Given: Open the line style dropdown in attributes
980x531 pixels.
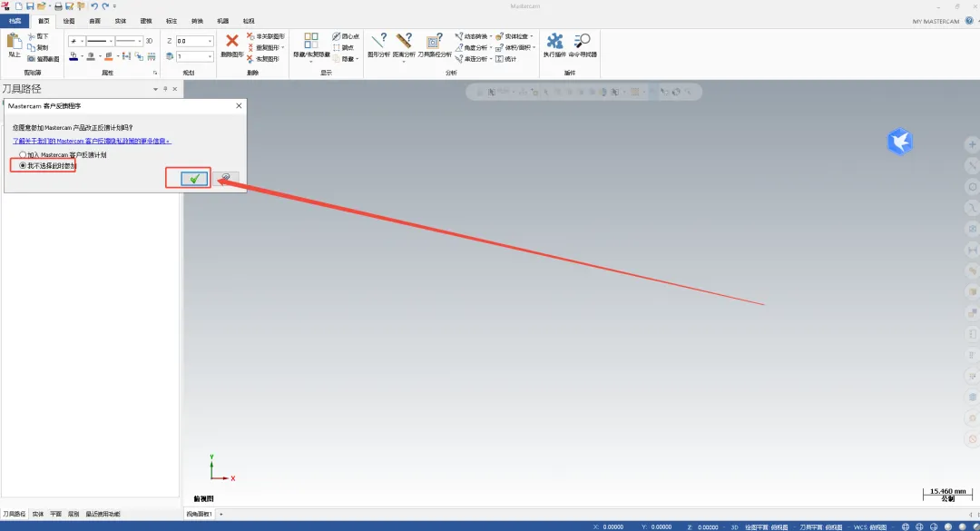Looking at the screenshot, I should (x=111, y=41).
